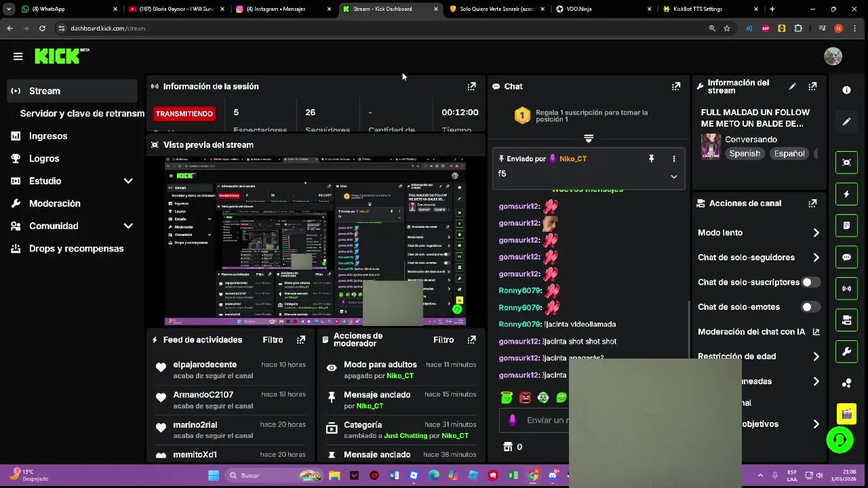868x488 pixels.
Task: Open Discord from the taskbar
Action: pyautogui.click(x=553, y=475)
